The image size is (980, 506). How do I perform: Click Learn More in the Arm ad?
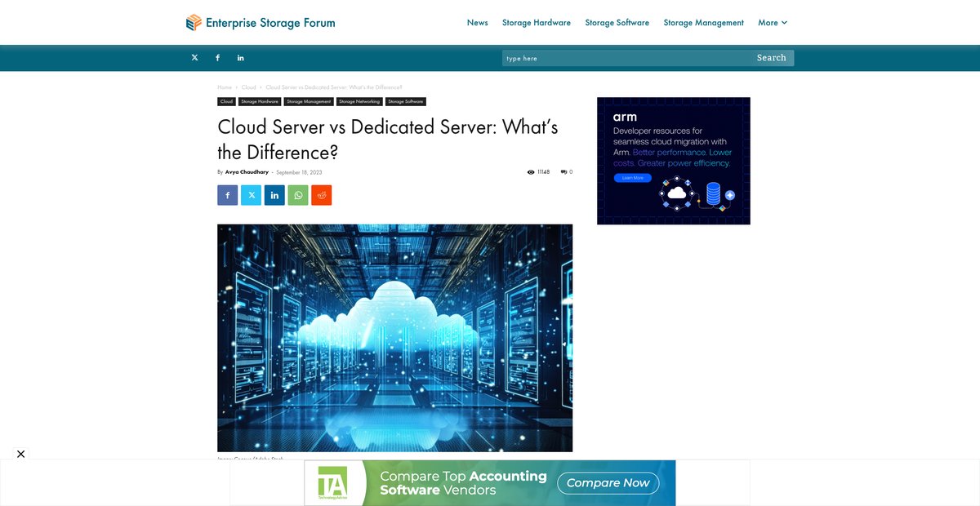[x=633, y=177]
